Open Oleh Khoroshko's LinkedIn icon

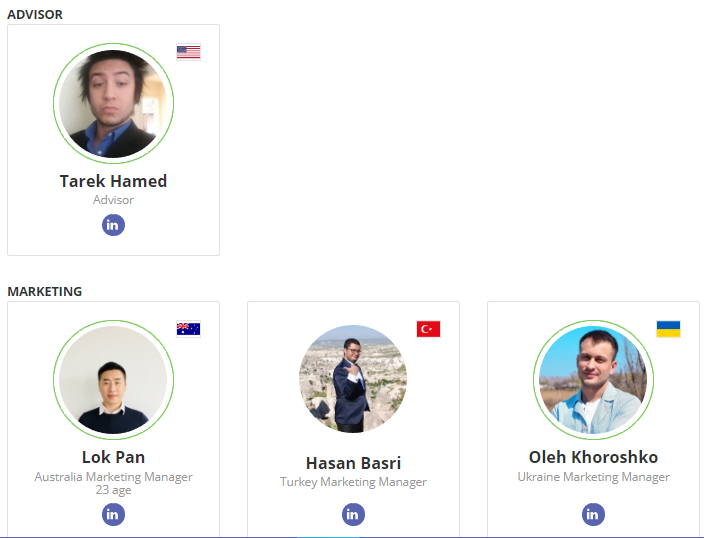coord(593,514)
